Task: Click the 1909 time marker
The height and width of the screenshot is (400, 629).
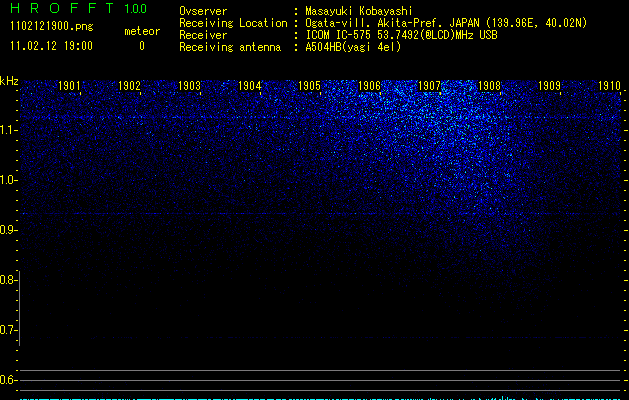Action: coord(550,86)
